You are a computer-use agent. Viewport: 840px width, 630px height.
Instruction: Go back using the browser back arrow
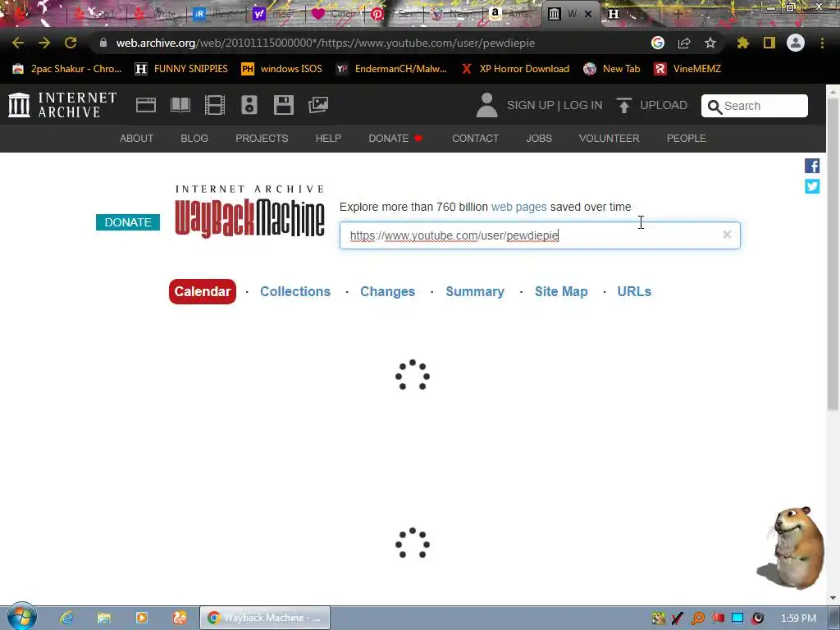click(18, 43)
